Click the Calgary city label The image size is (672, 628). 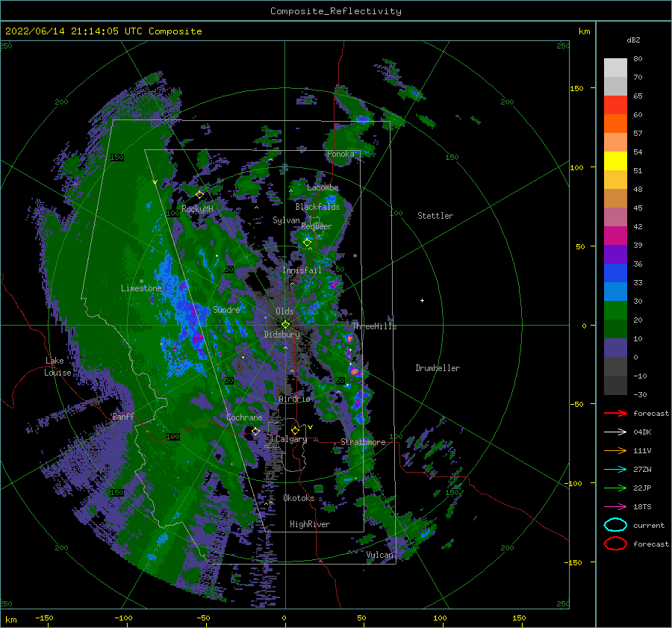[291, 439]
